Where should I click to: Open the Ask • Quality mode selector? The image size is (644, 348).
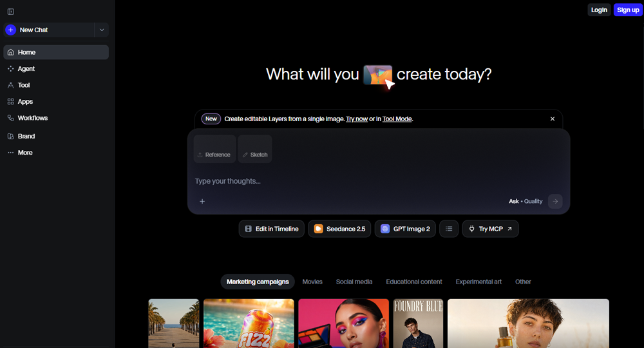(526, 201)
